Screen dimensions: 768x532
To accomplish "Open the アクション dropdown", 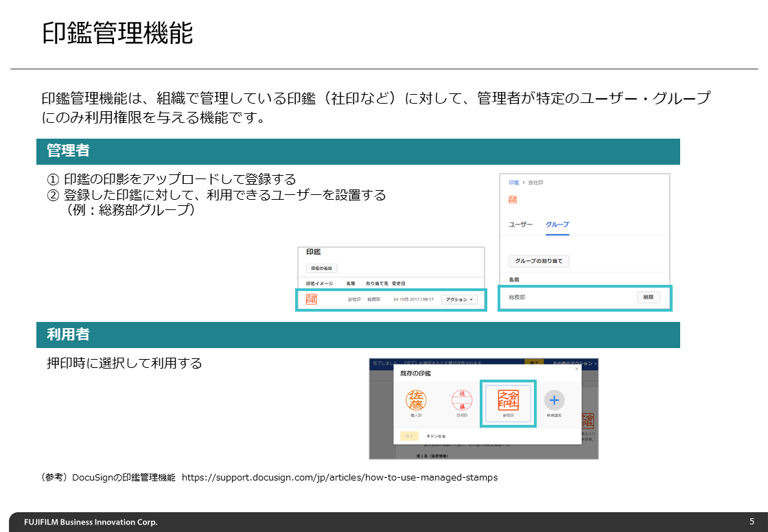I will [x=458, y=299].
